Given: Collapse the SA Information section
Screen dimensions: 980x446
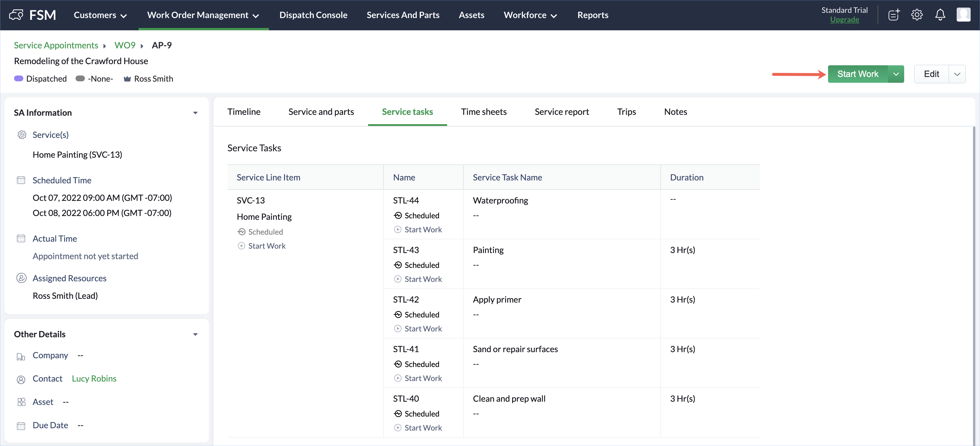Looking at the screenshot, I should (195, 113).
